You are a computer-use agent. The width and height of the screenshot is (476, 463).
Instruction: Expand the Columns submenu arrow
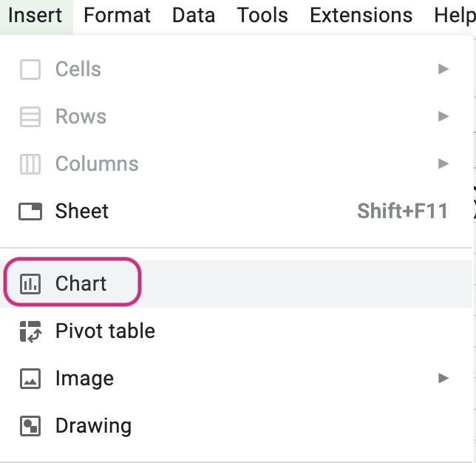443,163
